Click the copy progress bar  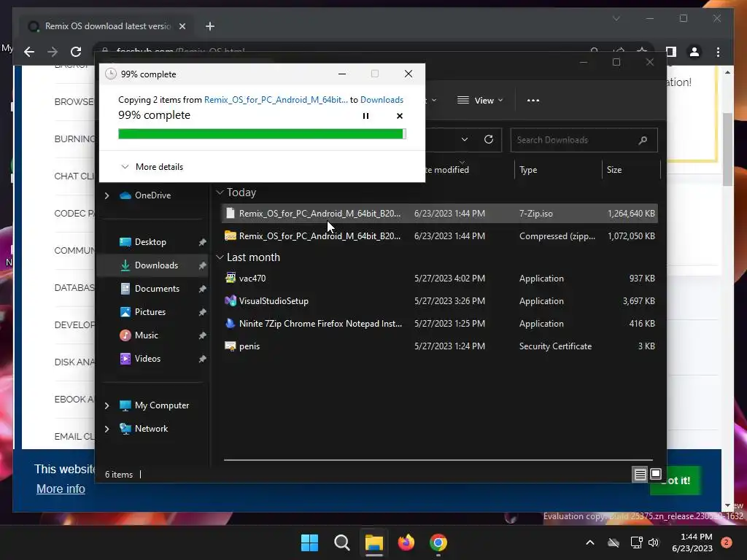click(262, 134)
